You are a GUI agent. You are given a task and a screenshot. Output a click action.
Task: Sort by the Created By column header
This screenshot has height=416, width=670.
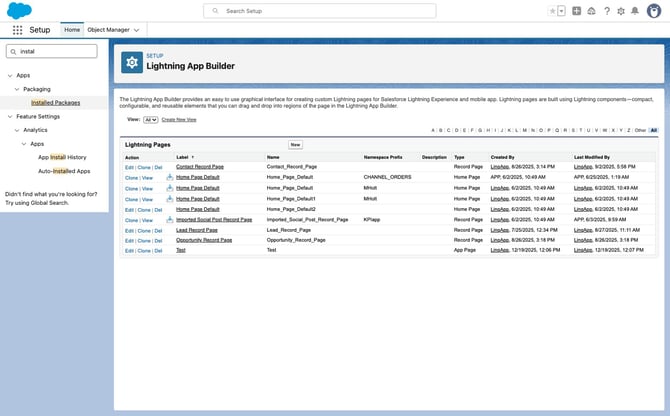pyautogui.click(x=502, y=157)
